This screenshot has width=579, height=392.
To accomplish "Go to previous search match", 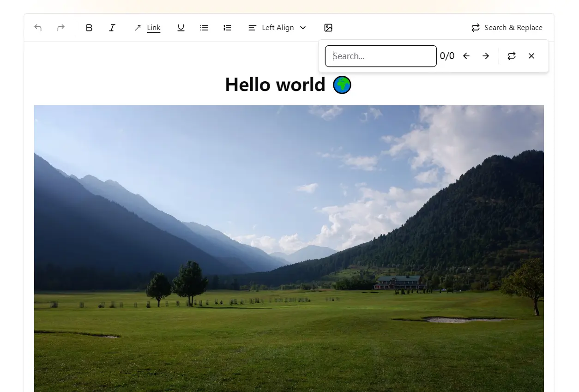I will click(x=466, y=56).
